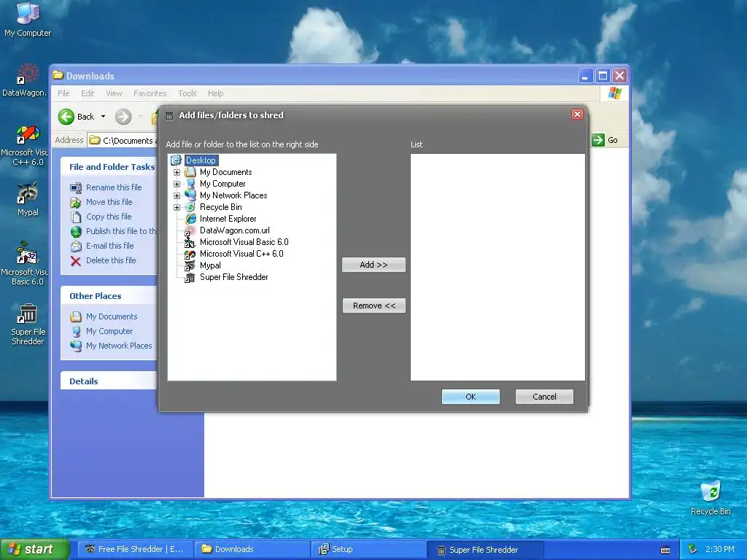Open the Back history dropdown arrow
This screenshot has width=747, height=560.
point(103,117)
